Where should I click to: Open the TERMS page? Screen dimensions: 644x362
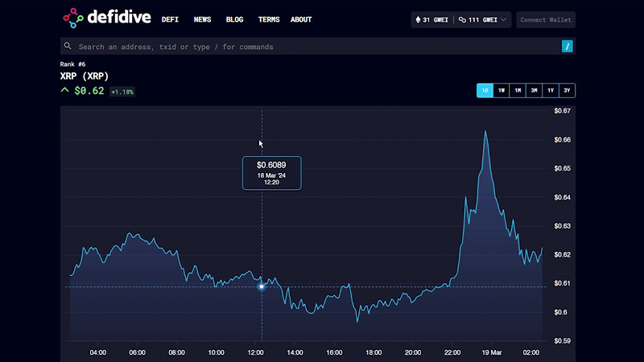269,19
